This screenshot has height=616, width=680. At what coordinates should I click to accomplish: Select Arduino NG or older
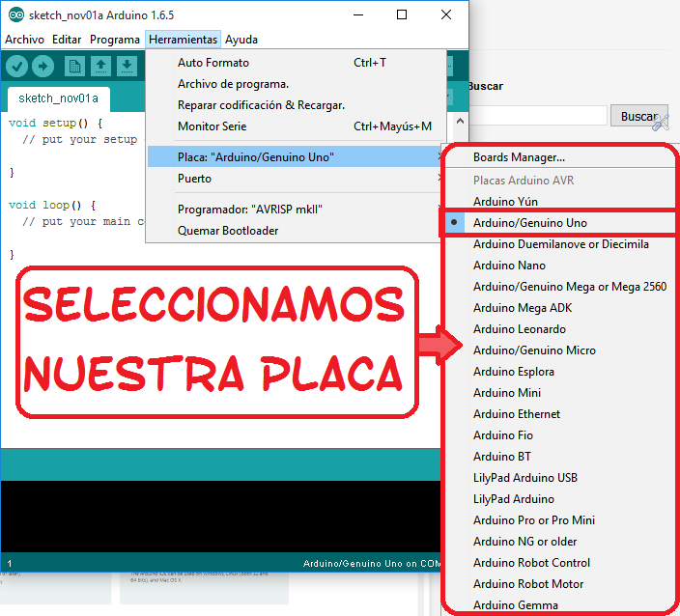click(559, 542)
